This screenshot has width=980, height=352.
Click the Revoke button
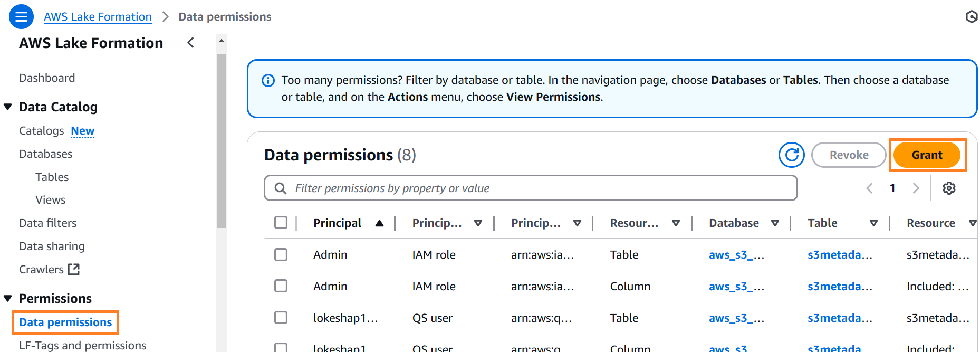[x=849, y=155]
